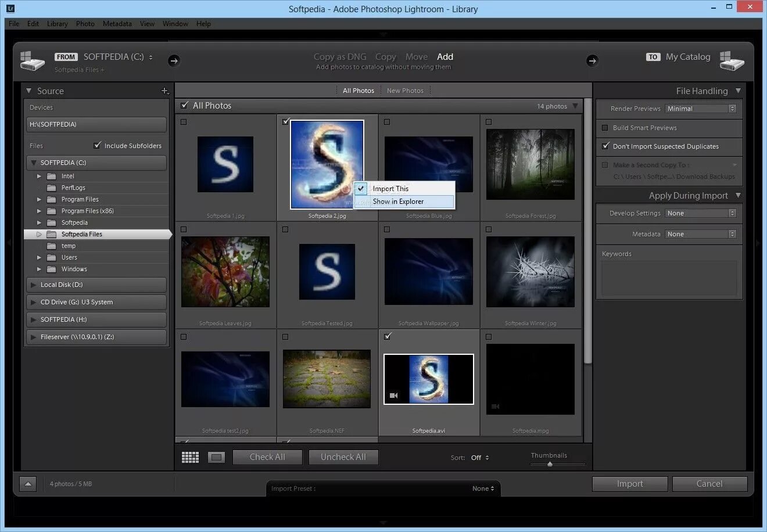Collapse the Apply During Import panel
Image resolution: width=767 pixels, height=532 pixels.
click(x=738, y=196)
